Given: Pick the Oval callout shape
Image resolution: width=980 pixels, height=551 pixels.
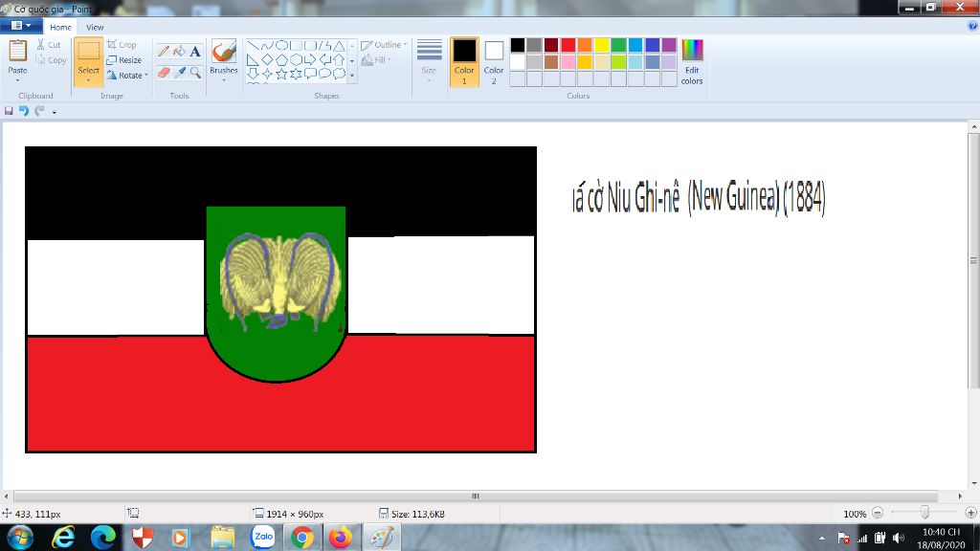Looking at the screenshot, I should pos(324,75).
